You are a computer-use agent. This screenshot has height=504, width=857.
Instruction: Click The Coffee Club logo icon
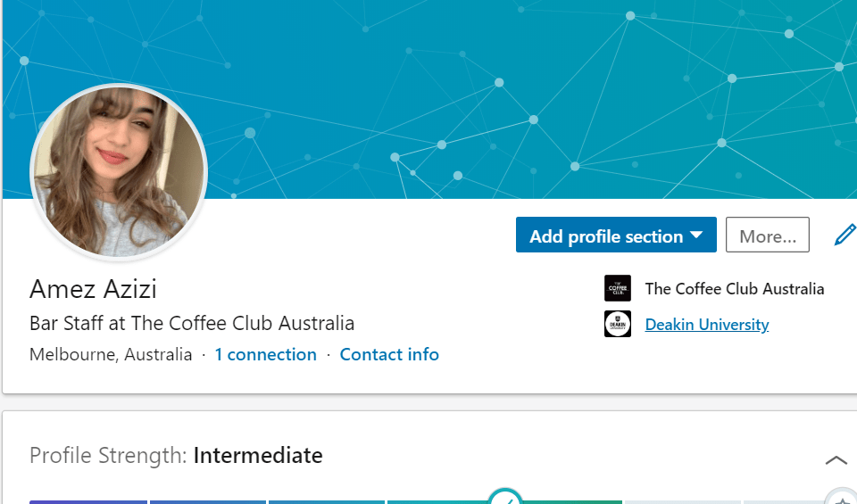click(618, 288)
